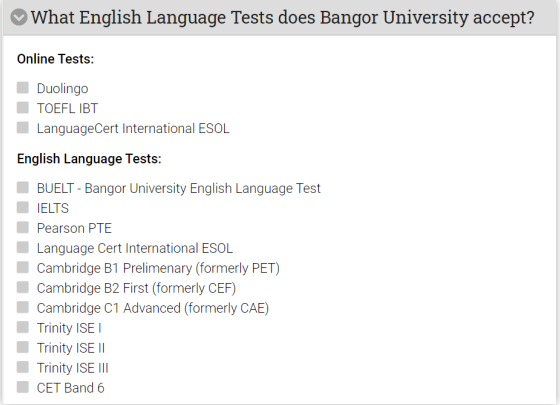Select the BUELT checkbox
The height and width of the screenshot is (405, 560).
pyautogui.click(x=23, y=187)
